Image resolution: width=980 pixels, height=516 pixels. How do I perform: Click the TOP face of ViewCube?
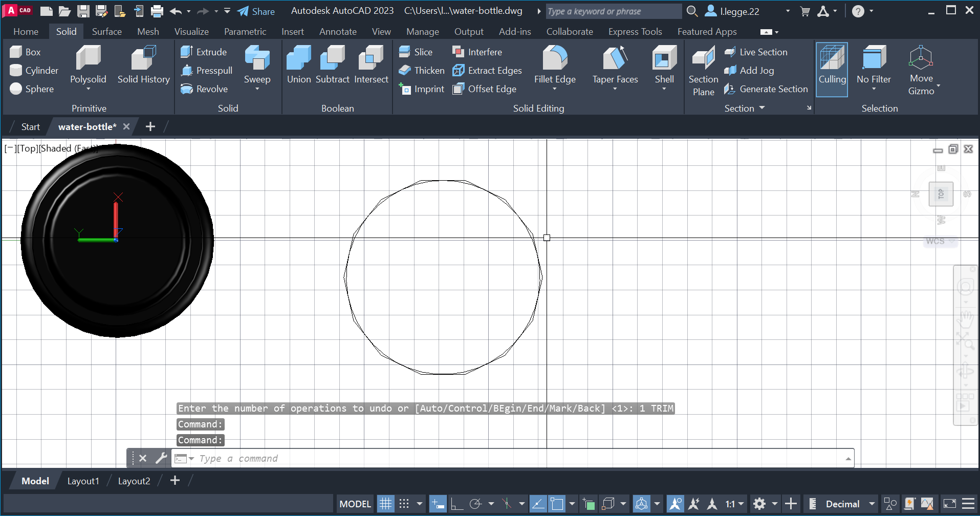click(x=941, y=194)
